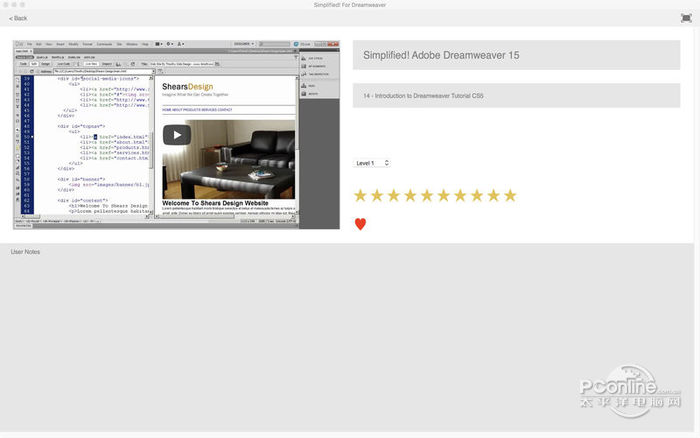The image size is (700, 438).
Task: Rate with the tenth star
Action: (510, 196)
